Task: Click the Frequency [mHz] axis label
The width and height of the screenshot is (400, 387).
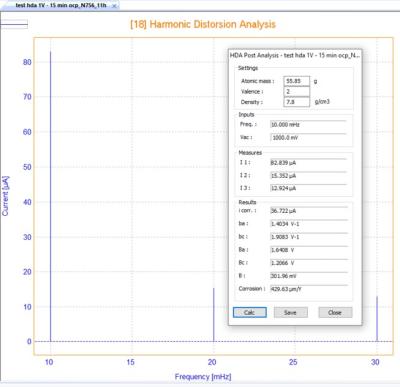Action: click(x=203, y=377)
